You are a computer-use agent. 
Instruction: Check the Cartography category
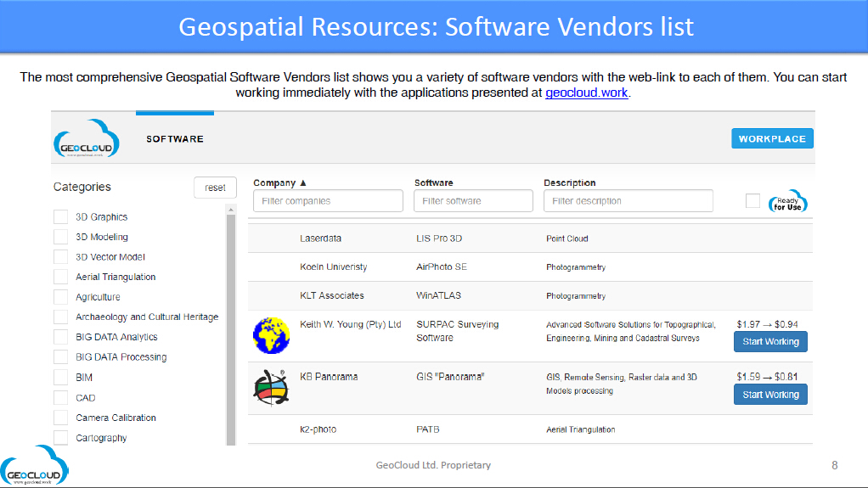tap(61, 438)
